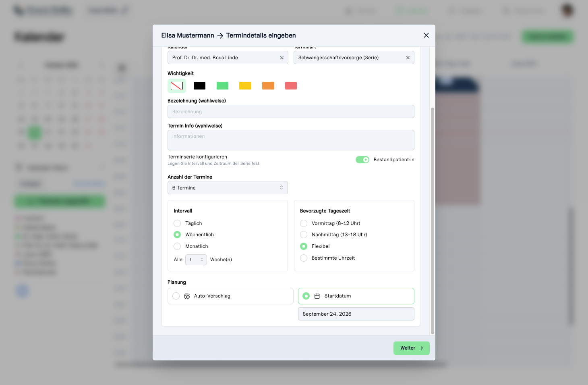Open the Terminart dropdown
Image resolution: width=588 pixels, height=385 pixels.
click(x=354, y=58)
